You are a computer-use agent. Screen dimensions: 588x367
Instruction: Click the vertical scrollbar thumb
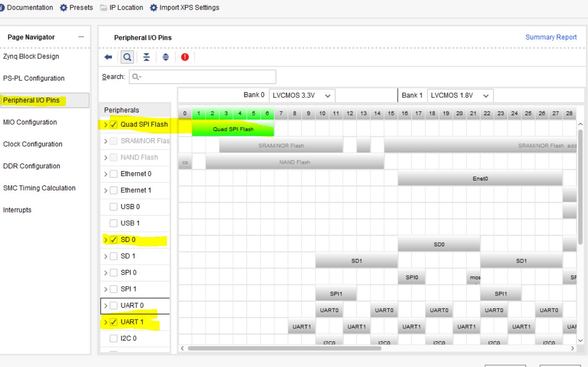tap(581, 187)
